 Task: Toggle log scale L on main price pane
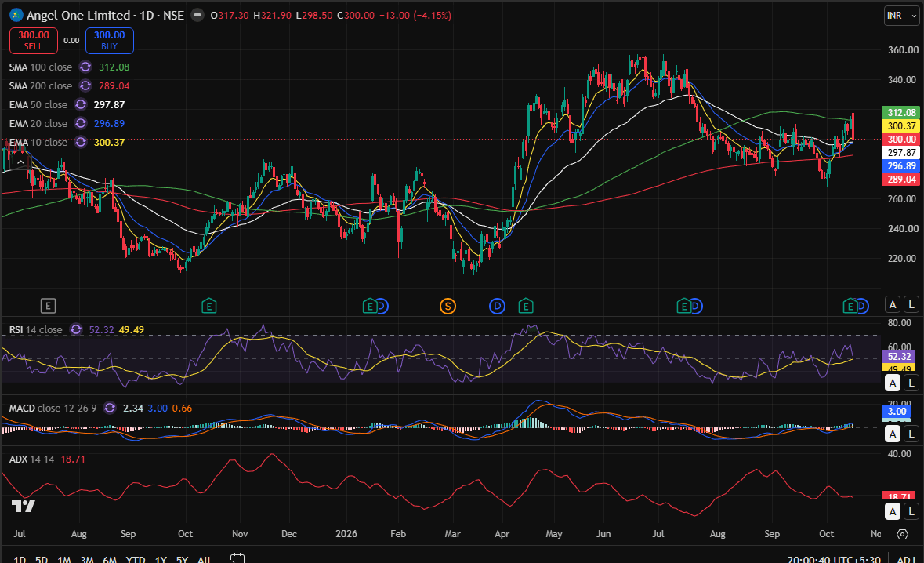pos(911,304)
